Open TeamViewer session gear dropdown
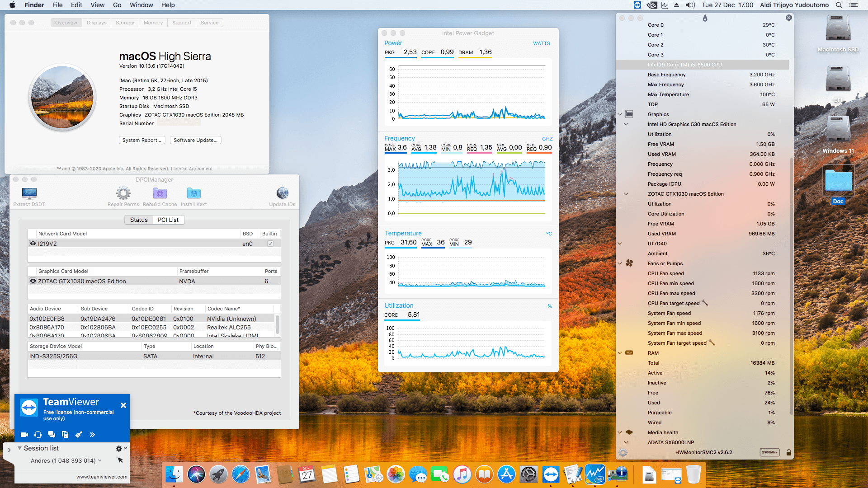 tap(121, 448)
